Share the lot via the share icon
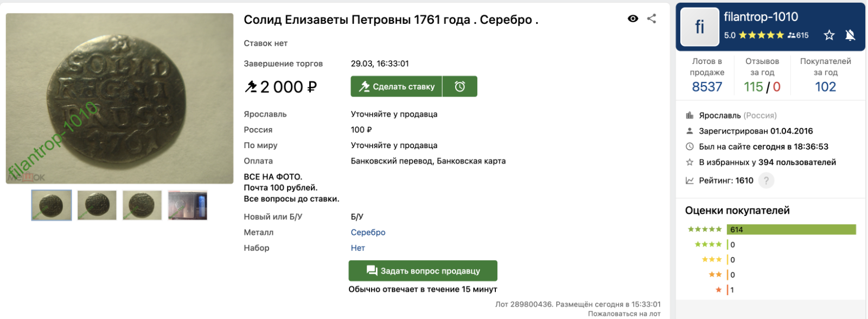The image size is (868, 319). tap(652, 18)
